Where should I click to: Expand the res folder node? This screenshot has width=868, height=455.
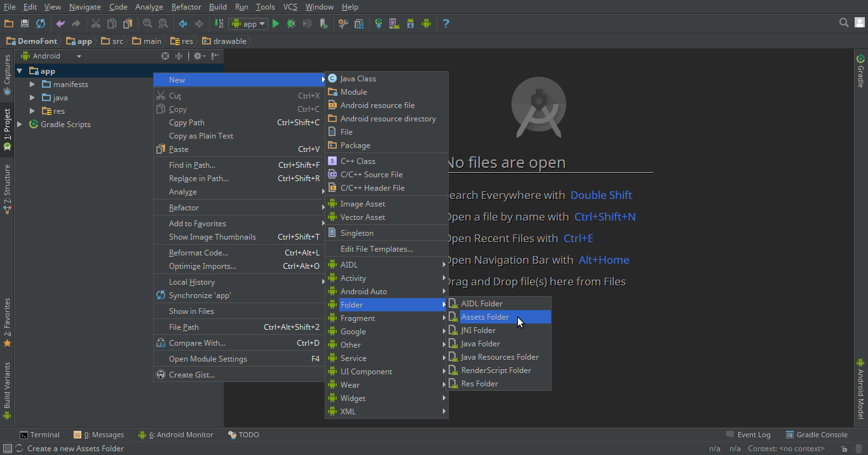(32, 111)
